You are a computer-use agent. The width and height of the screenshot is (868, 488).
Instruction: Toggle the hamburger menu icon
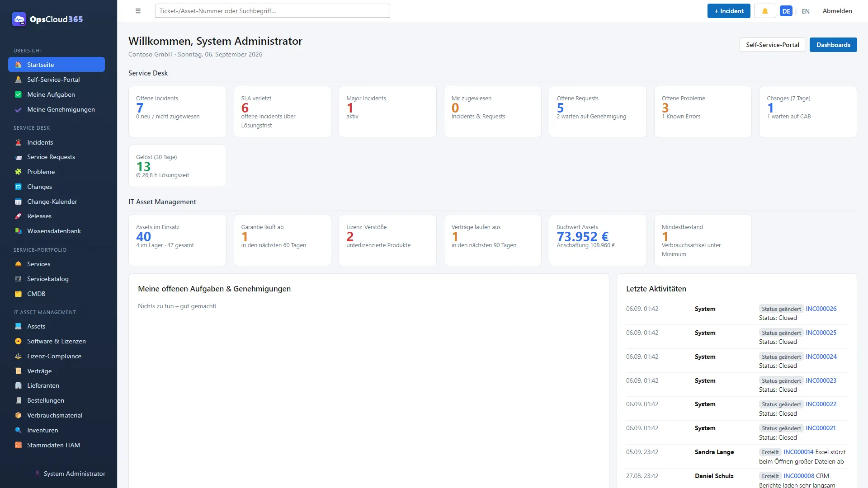(138, 11)
